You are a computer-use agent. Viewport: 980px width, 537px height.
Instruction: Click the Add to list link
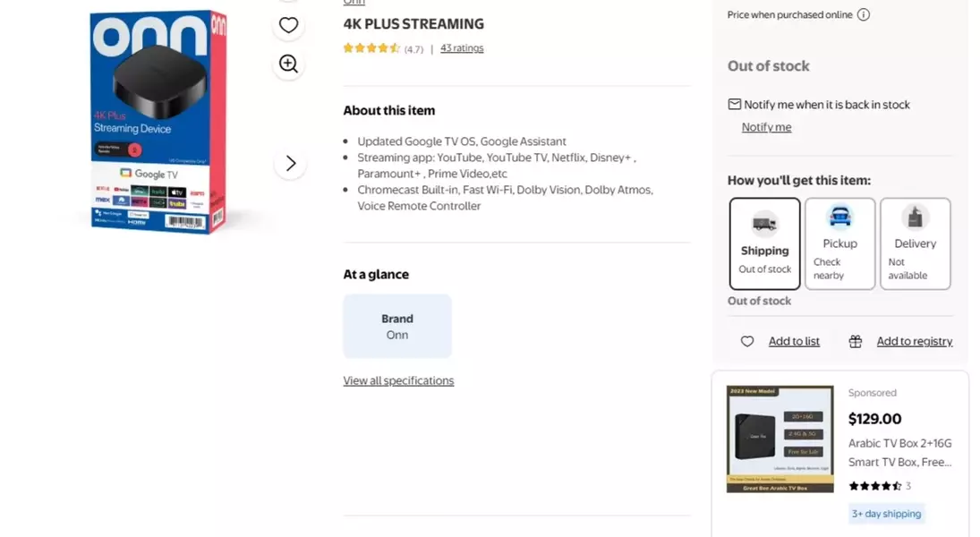(x=794, y=341)
